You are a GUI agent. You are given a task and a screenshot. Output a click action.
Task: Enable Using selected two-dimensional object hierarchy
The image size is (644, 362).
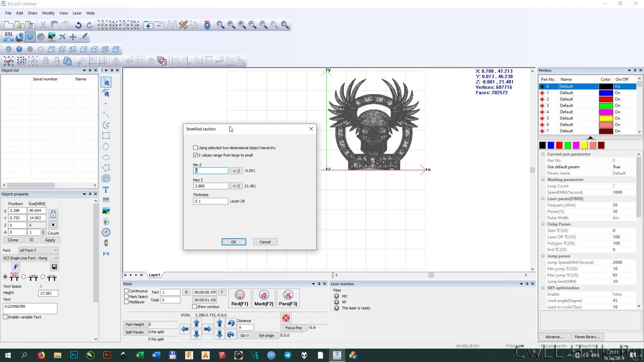click(196, 148)
